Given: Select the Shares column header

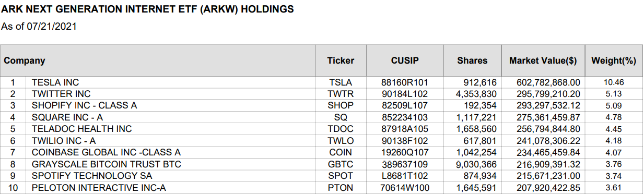Looking at the screenshot, I should click(x=472, y=60).
